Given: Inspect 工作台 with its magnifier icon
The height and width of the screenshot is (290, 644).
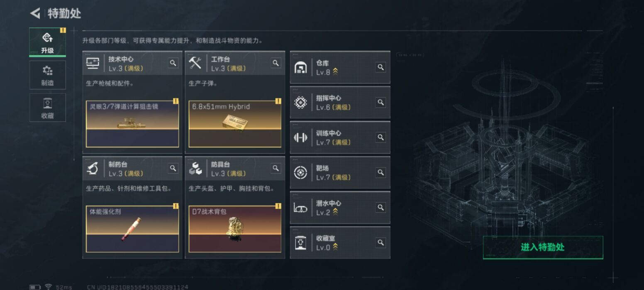Looking at the screenshot, I should click(276, 63).
